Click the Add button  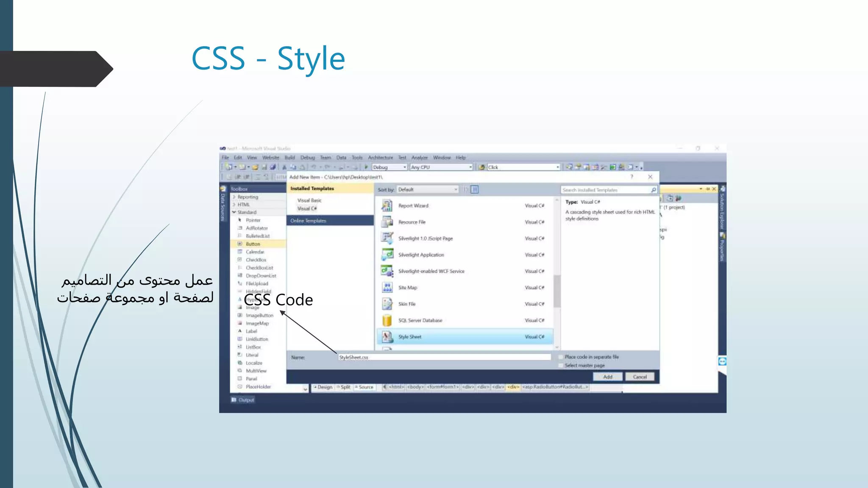click(608, 377)
